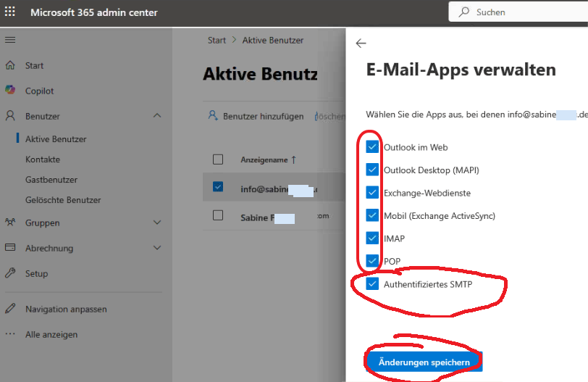Open Gastbenutzer in sidebar
This screenshot has width=588, height=382.
51,179
